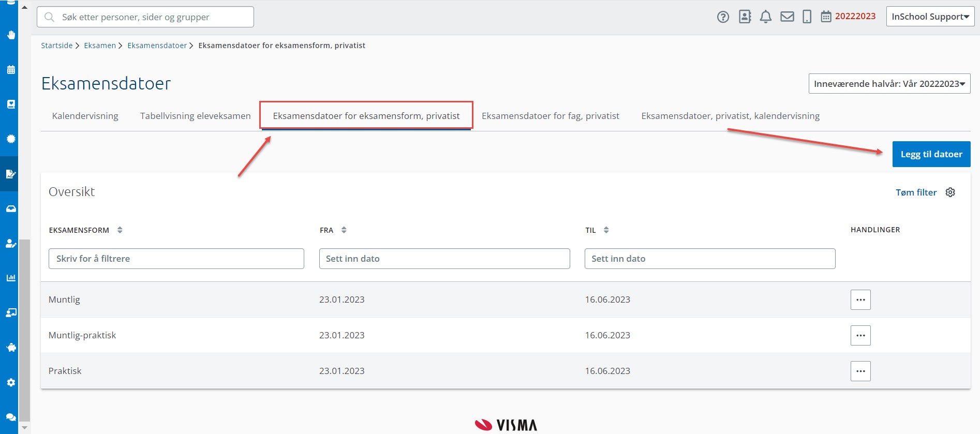Open the chat bubbles icon in sidebar
The height and width of the screenshot is (434, 980).
11,417
